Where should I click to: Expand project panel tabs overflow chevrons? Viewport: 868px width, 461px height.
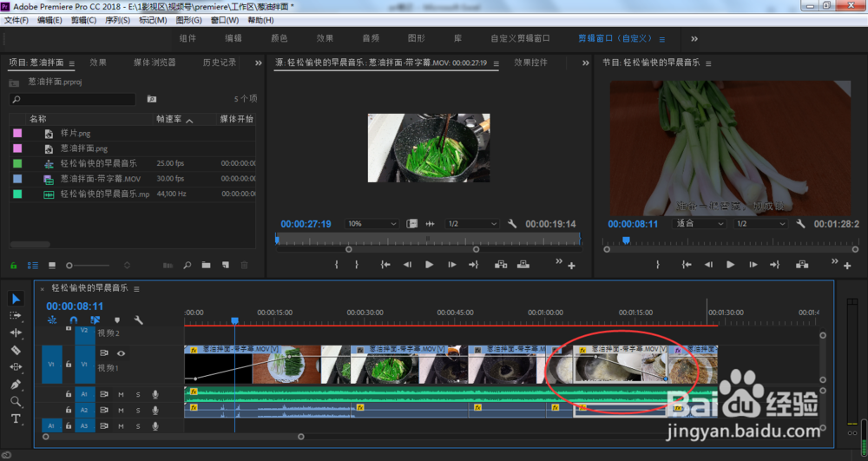tap(259, 63)
